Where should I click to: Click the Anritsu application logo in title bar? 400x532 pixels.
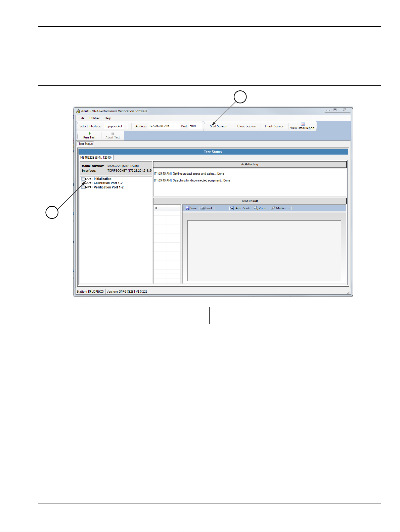[78, 111]
